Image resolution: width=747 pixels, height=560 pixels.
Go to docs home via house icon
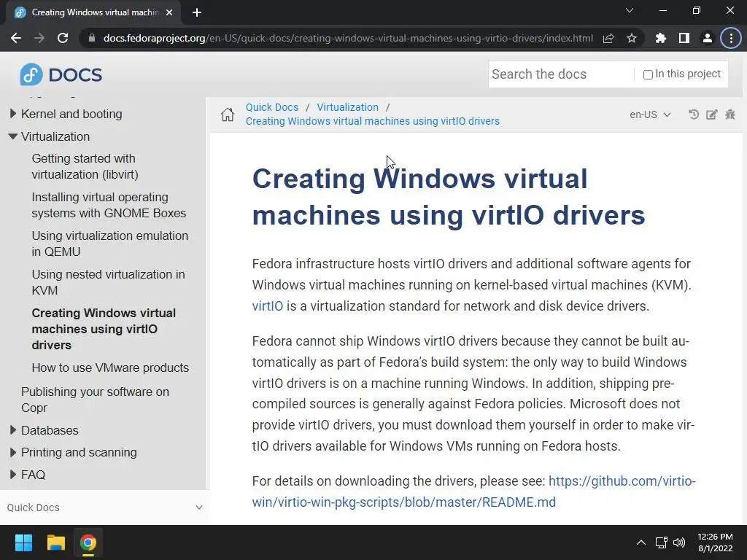228,114
